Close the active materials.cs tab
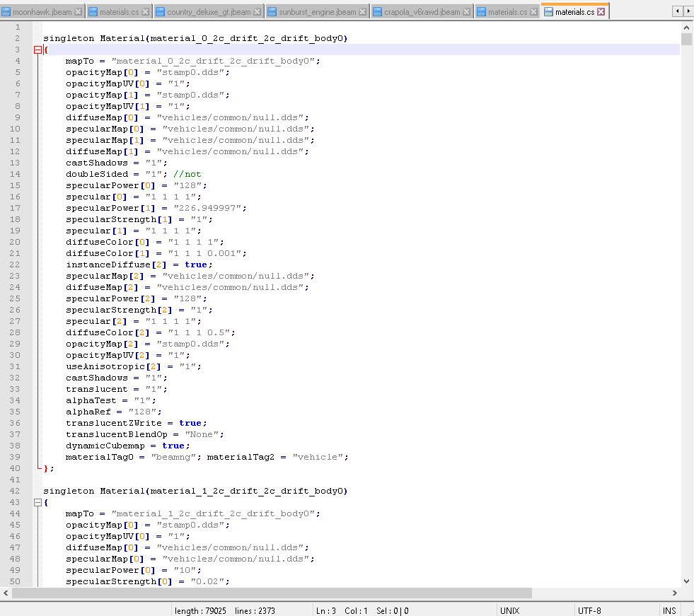 (601, 12)
